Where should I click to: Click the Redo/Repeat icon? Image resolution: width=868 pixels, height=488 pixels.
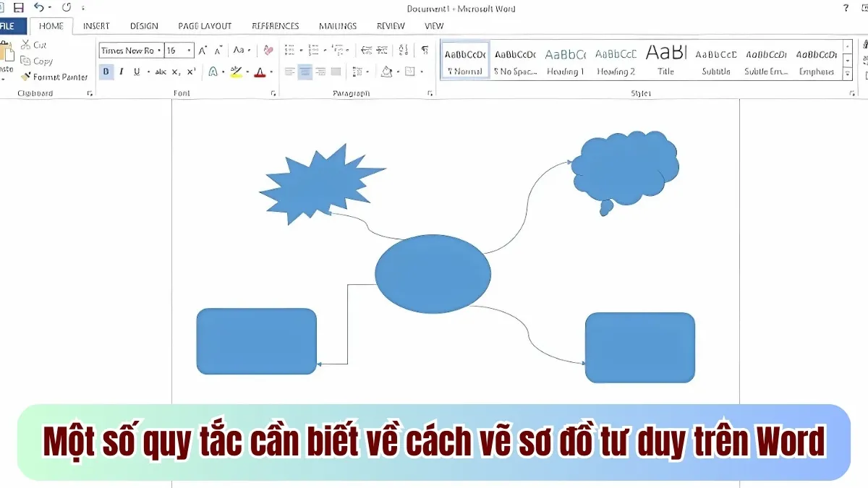coord(67,7)
